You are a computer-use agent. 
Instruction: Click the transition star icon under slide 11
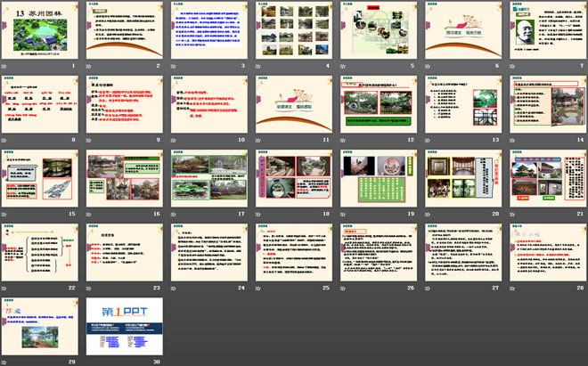[257, 139]
